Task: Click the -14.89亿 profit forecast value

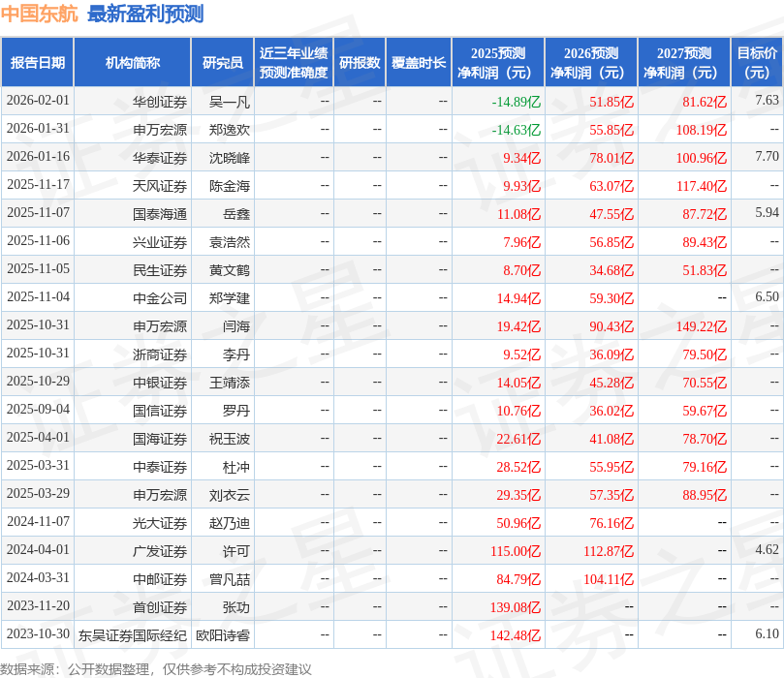Action: (516, 102)
